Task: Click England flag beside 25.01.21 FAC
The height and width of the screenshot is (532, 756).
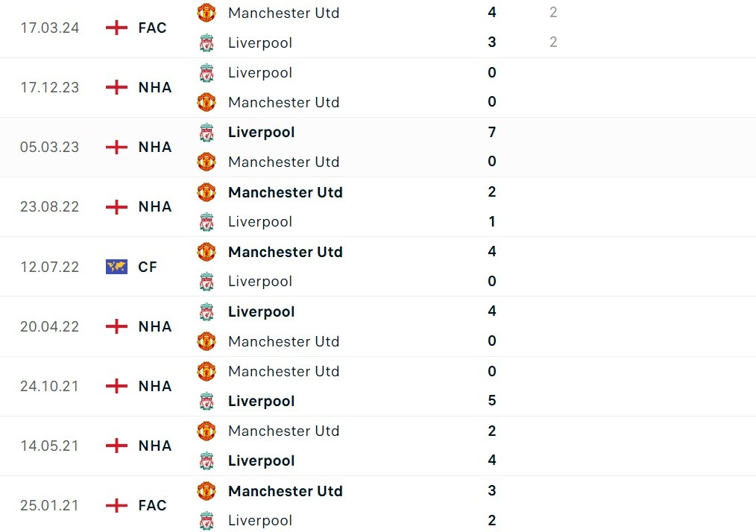Action: coord(116,505)
